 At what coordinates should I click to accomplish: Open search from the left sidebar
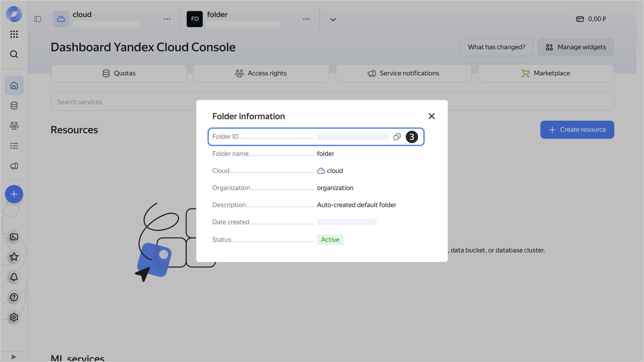tap(14, 54)
